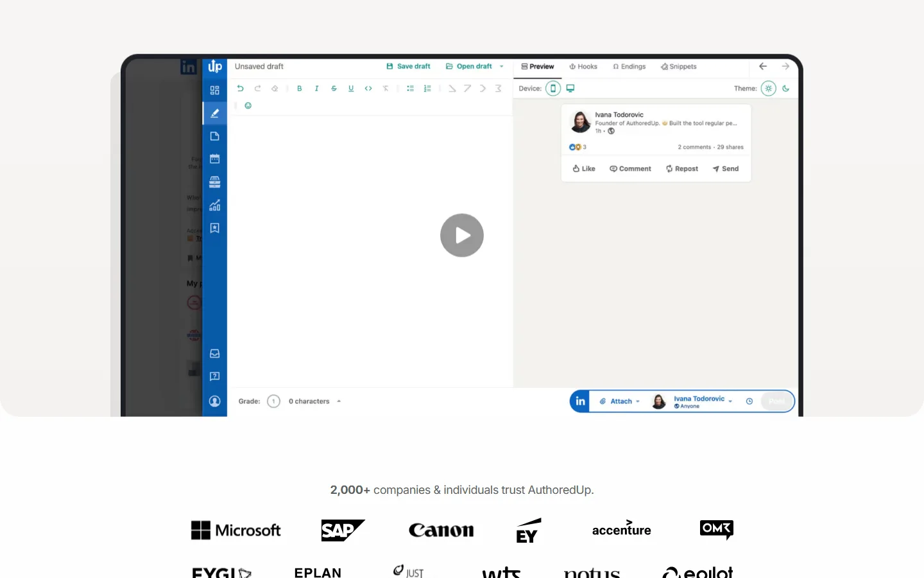Click Comment on the preview post
Viewport: 924px width, 578px height.
(630, 169)
